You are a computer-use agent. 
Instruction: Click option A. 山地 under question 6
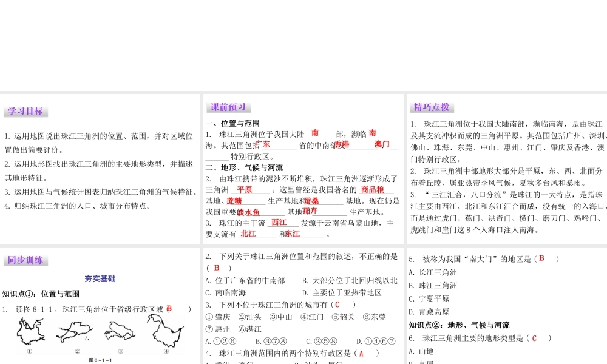[x=421, y=351]
